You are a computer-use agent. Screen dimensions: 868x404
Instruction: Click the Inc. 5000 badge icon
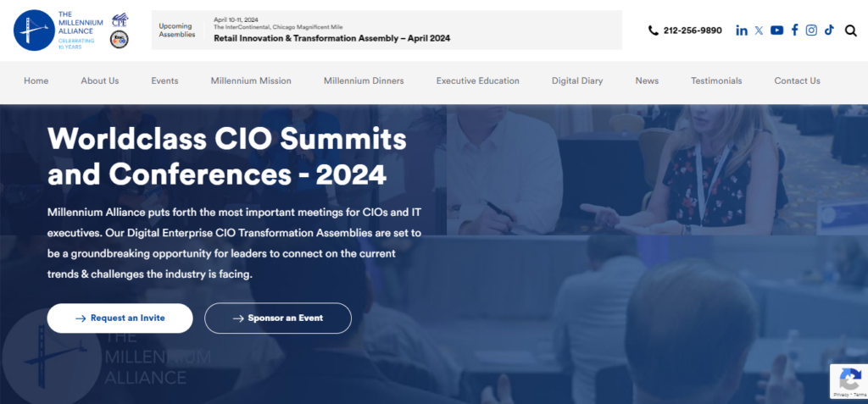pyautogui.click(x=119, y=39)
